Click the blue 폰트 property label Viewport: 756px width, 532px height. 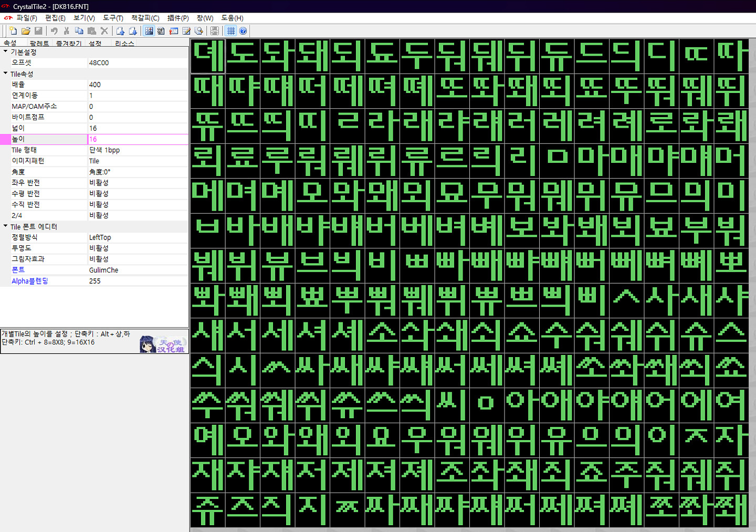click(x=18, y=270)
